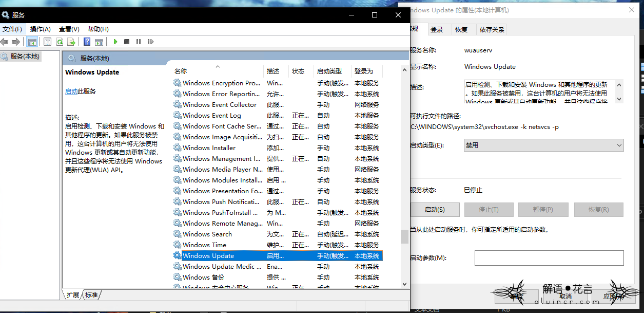Click the gear icon of Windows Font Cache row
Image resolution: width=644 pixels, height=313 pixels.
pyautogui.click(x=178, y=126)
